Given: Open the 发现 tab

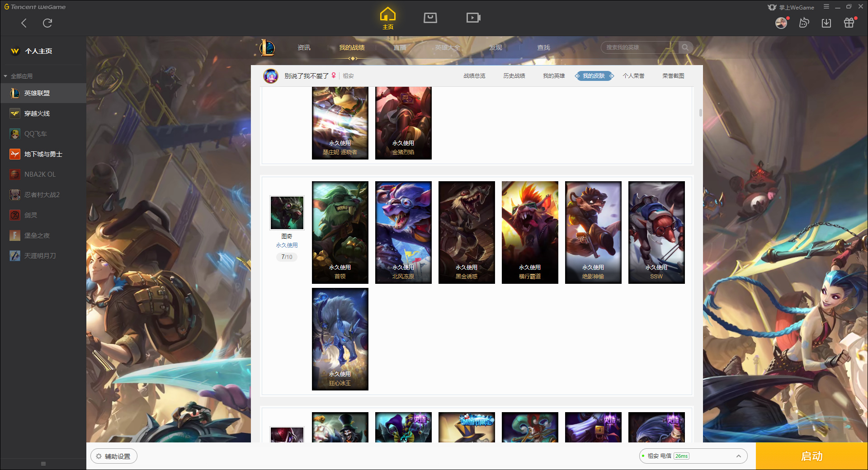Looking at the screenshot, I should tap(495, 47).
